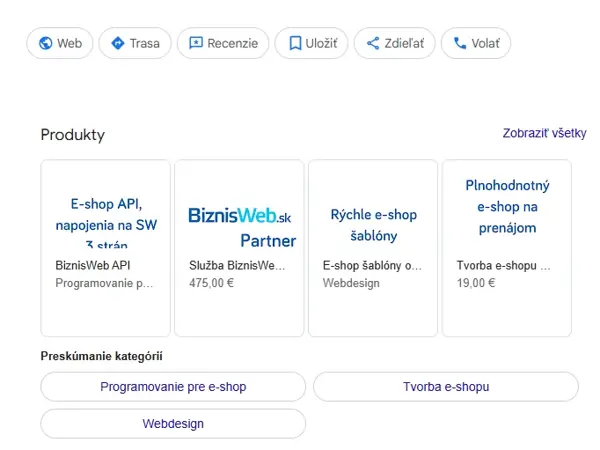Click the Programovanie p... category label in card
Image resolution: width=600 pixels, height=450 pixels.
104,283
